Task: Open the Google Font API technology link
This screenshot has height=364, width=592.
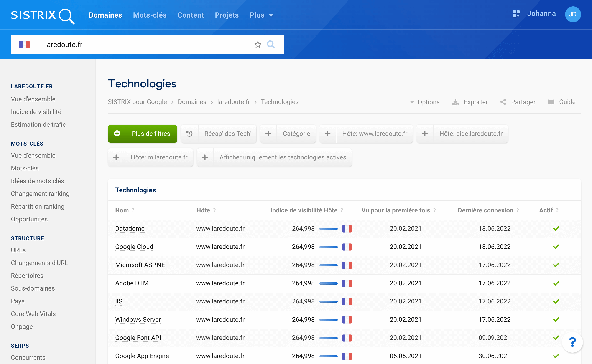Action: tap(138, 338)
